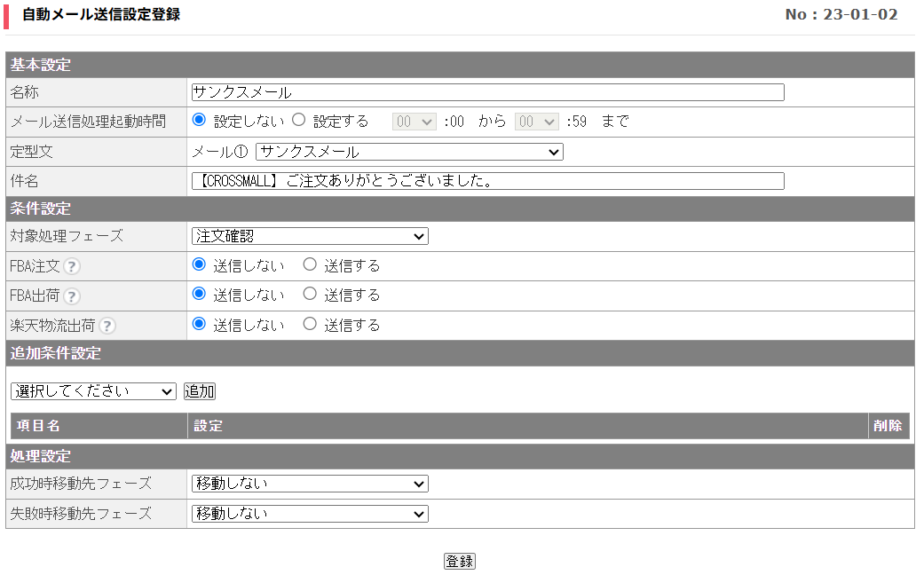The width and height of the screenshot is (924, 575).
Task: Click the 追加条件設定 section header
Action: tap(461, 353)
